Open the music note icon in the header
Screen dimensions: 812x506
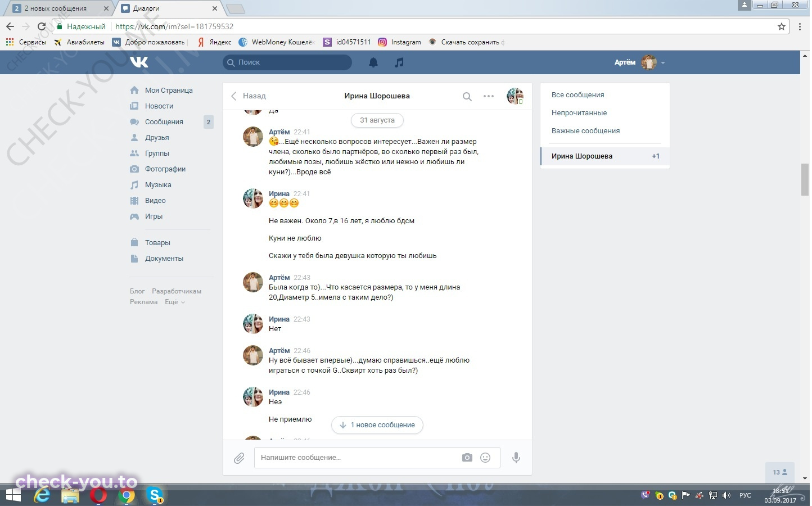tap(399, 62)
